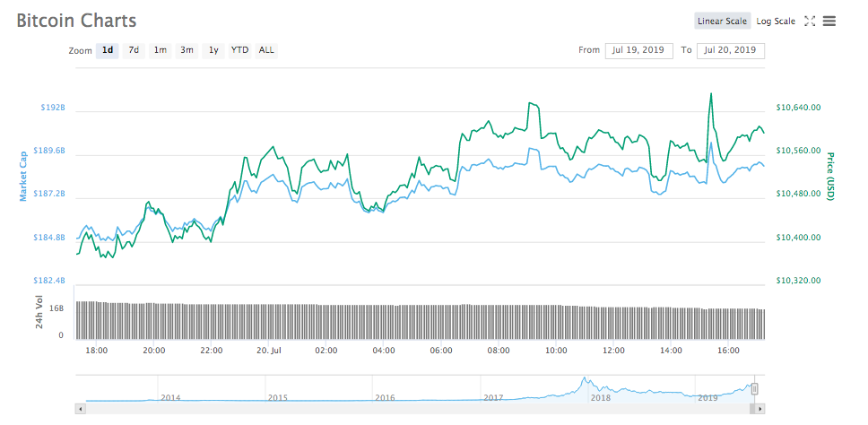
Task: Select the 1d zoom range
Action: (x=108, y=50)
